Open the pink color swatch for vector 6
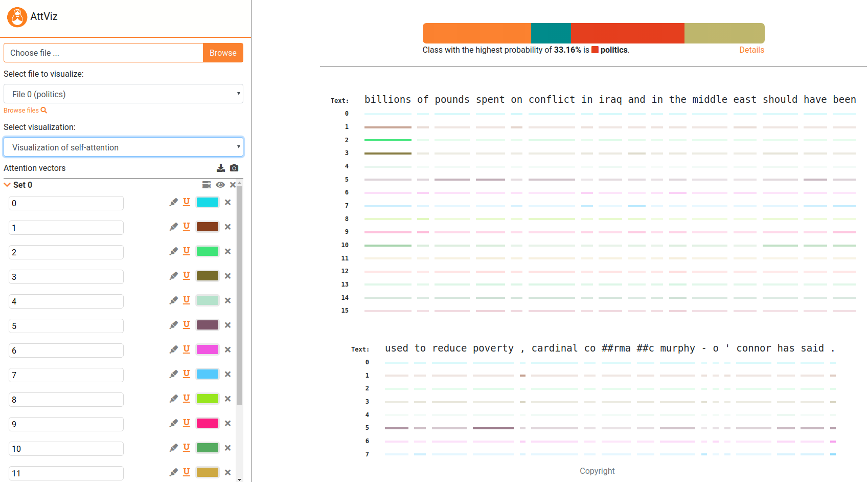The width and height of the screenshot is (868, 482). tap(208, 349)
